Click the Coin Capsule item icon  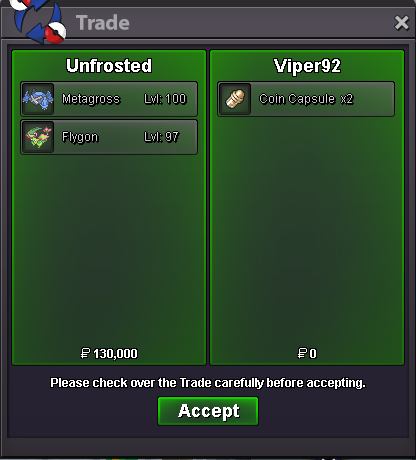pyautogui.click(x=235, y=99)
